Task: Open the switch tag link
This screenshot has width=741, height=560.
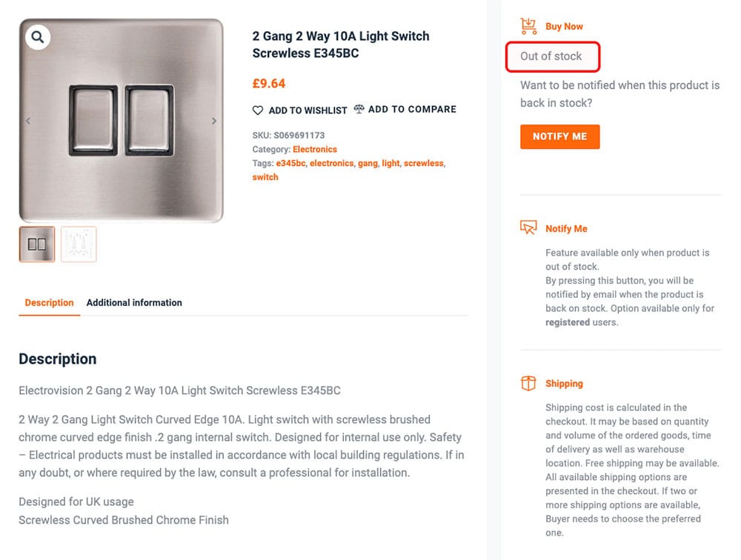Action: click(x=265, y=177)
